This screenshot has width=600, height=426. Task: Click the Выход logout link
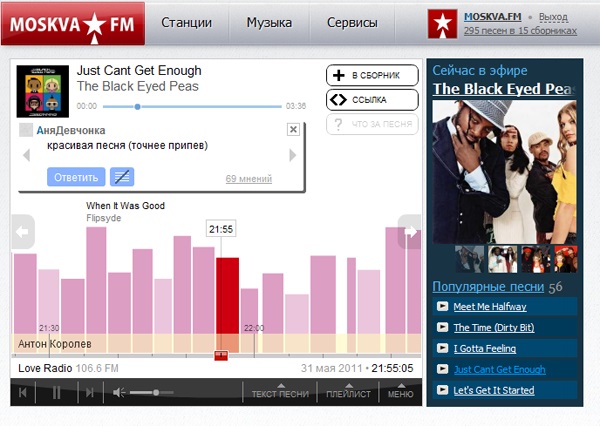point(553,17)
